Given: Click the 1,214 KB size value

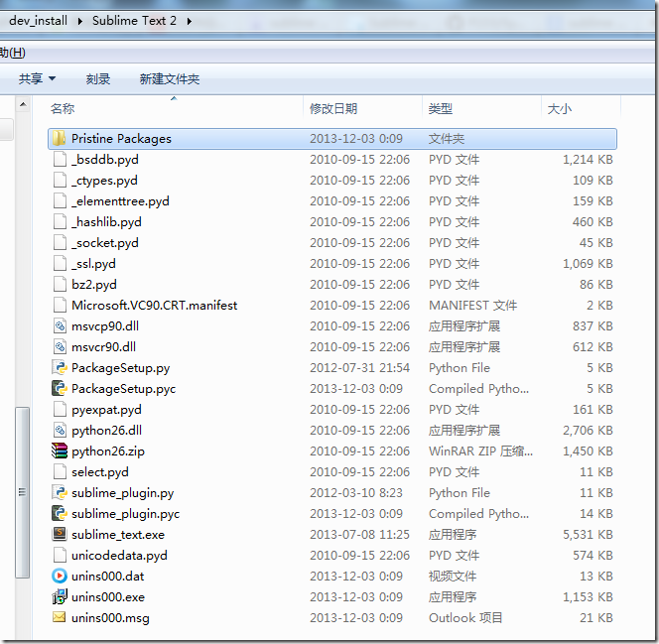Looking at the screenshot, I should tap(588, 160).
